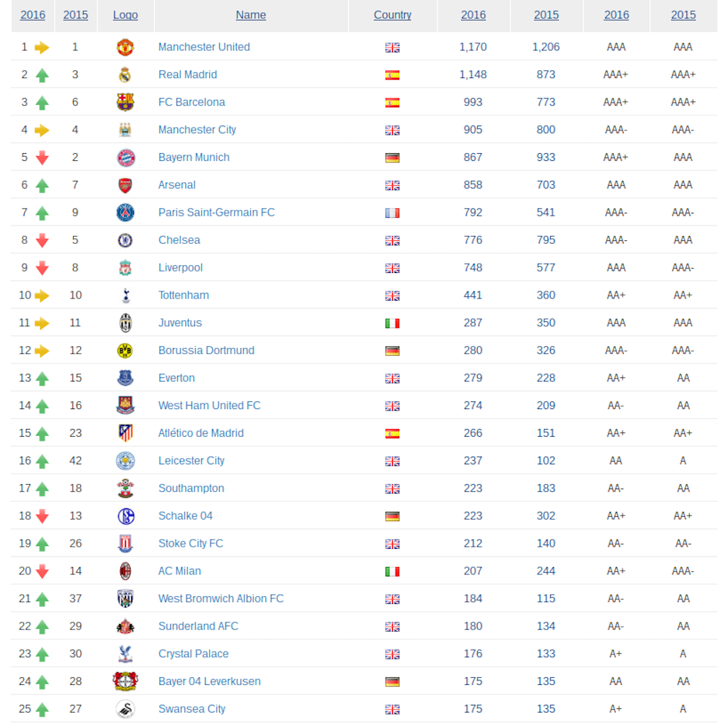This screenshot has width=728, height=726.
Task: Click the Swansea City name link
Action: [x=191, y=709]
